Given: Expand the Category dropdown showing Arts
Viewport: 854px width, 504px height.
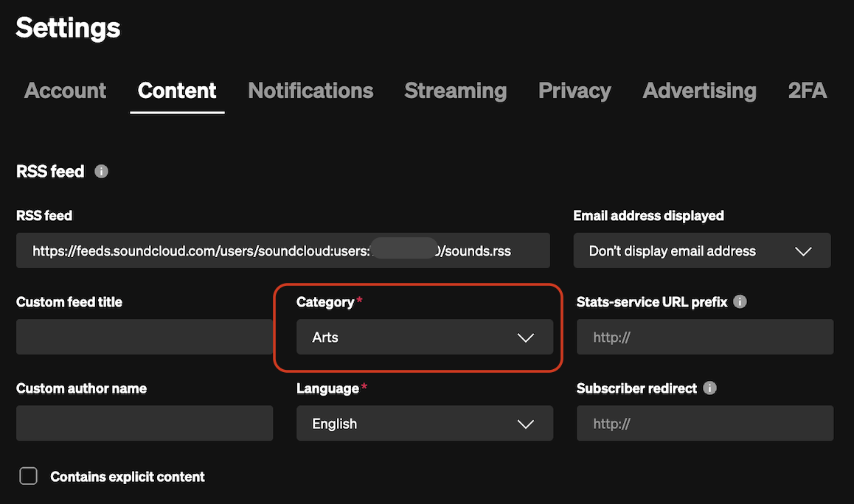Looking at the screenshot, I should tap(424, 337).
